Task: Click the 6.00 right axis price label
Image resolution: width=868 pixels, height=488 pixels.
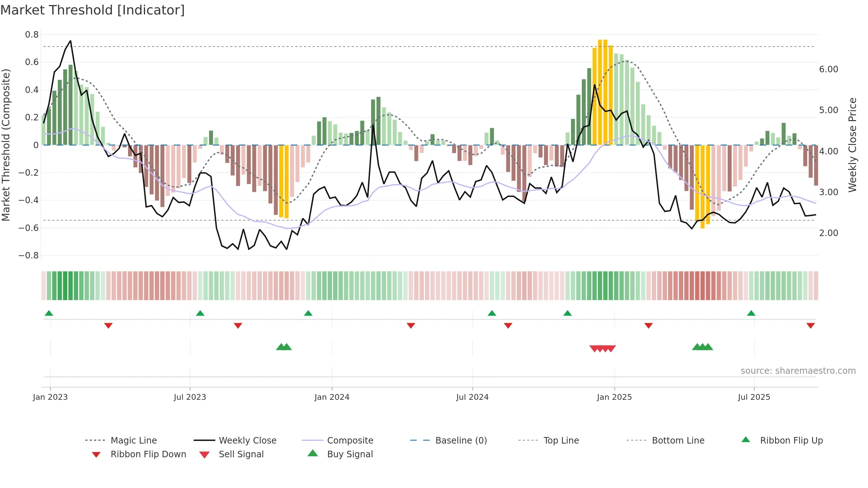Action: click(829, 69)
